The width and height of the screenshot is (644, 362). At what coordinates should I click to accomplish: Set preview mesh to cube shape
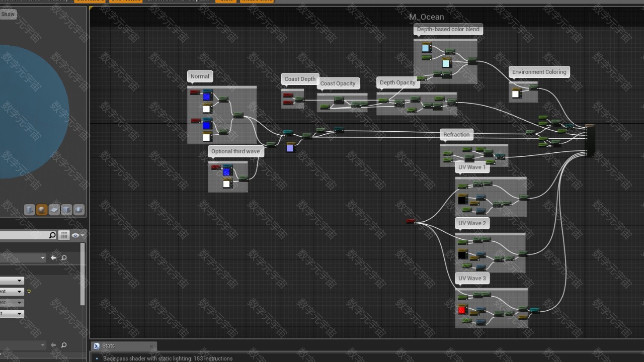(x=66, y=209)
